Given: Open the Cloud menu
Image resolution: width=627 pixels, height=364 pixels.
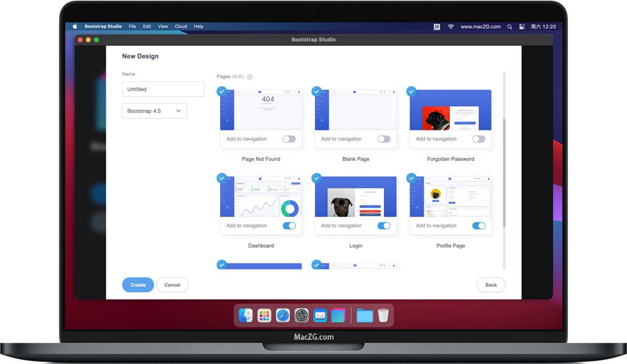Looking at the screenshot, I should pyautogui.click(x=181, y=27).
